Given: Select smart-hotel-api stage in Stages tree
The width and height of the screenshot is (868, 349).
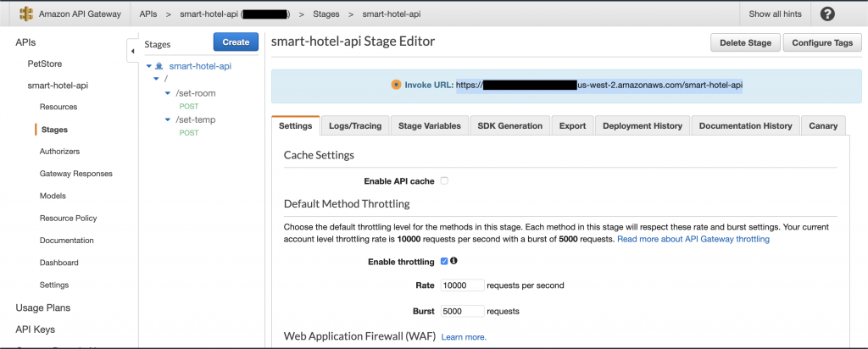Looking at the screenshot, I should tap(200, 66).
